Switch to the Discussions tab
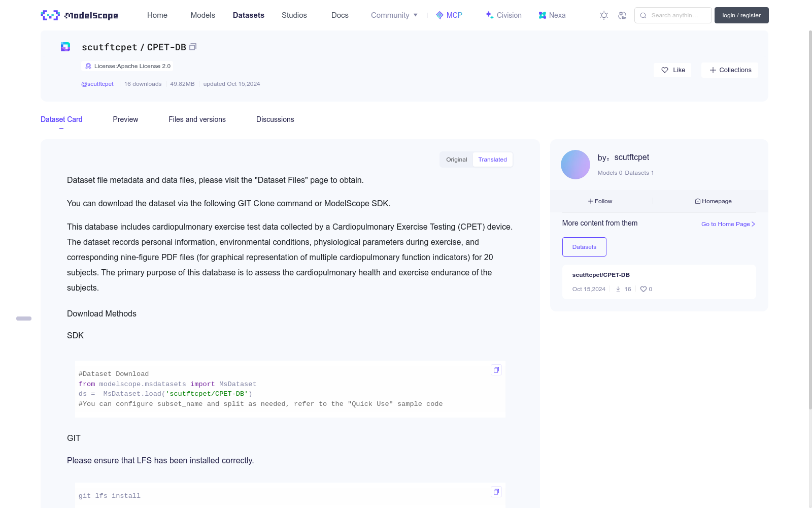The width and height of the screenshot is (812, 508). pyautogui.click(x=275, y=119)
